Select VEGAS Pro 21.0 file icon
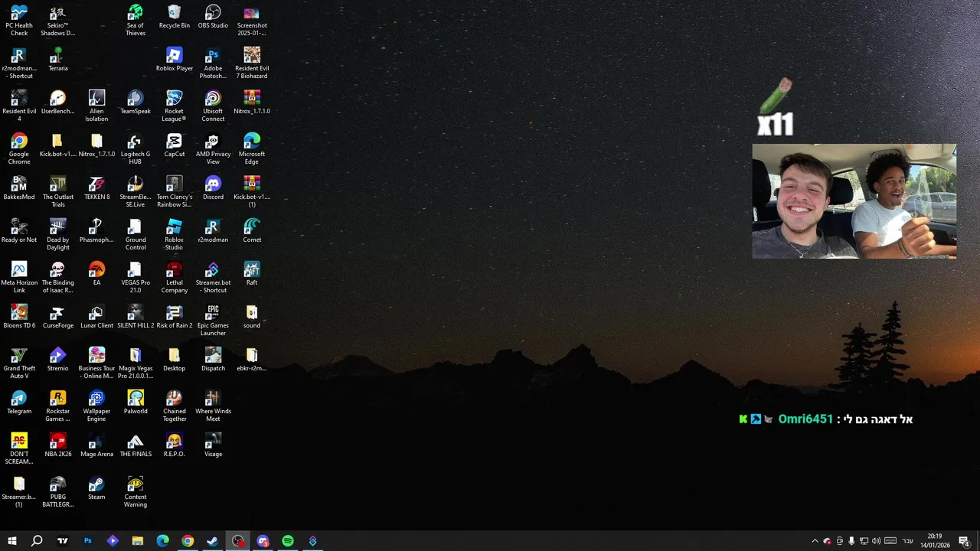The width and height of the screenshot is (980, 551). click(136, 278)
